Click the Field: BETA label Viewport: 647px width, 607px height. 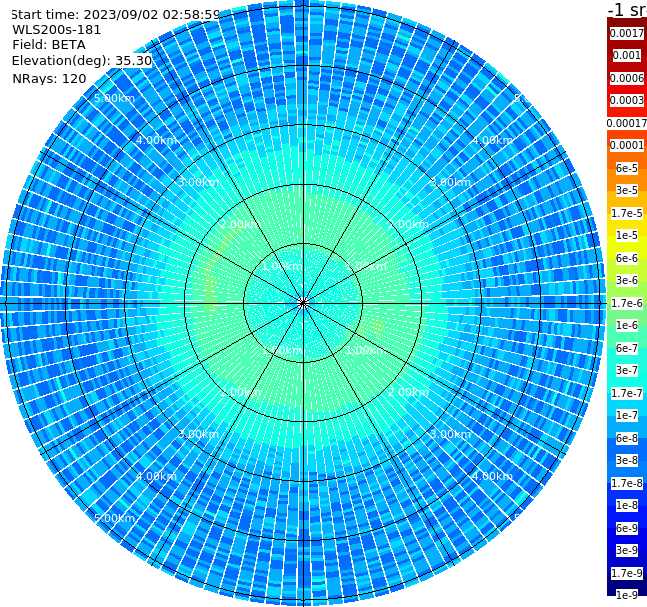49,45
